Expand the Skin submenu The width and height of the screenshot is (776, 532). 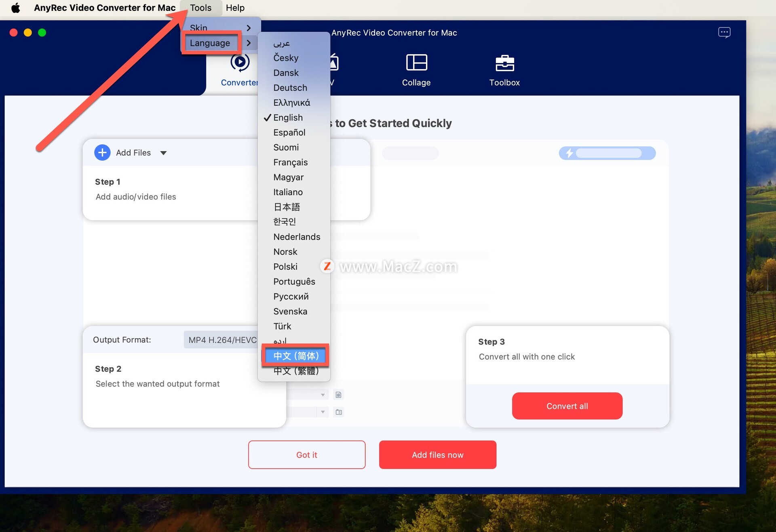click(x=220, y=27)
